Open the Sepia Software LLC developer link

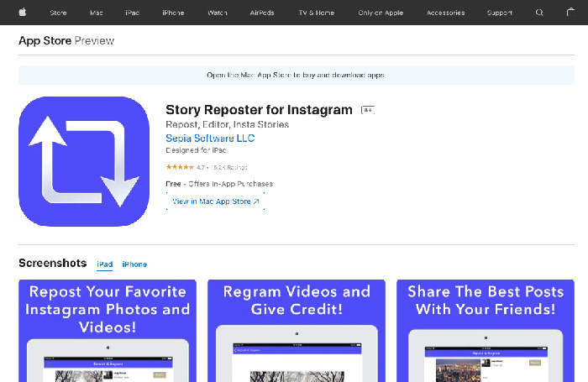pos(210,139)
